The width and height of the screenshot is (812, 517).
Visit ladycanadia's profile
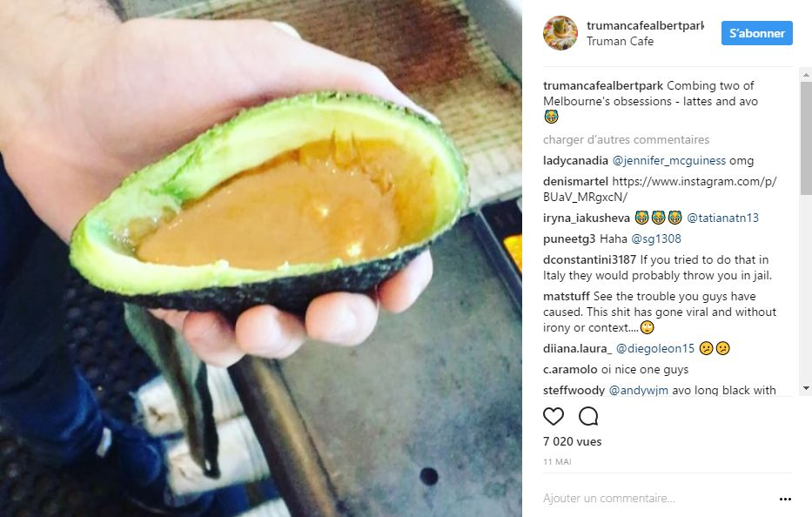click(x=575, y=161)
